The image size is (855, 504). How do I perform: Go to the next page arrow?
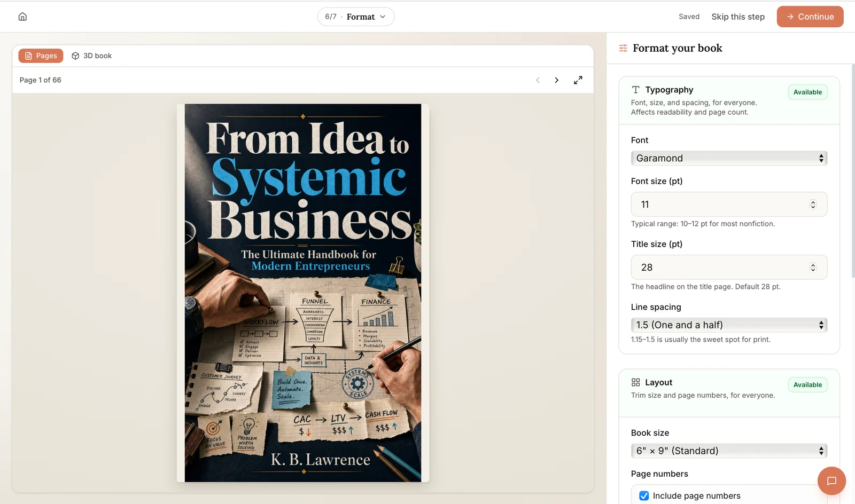click(556, 80)
